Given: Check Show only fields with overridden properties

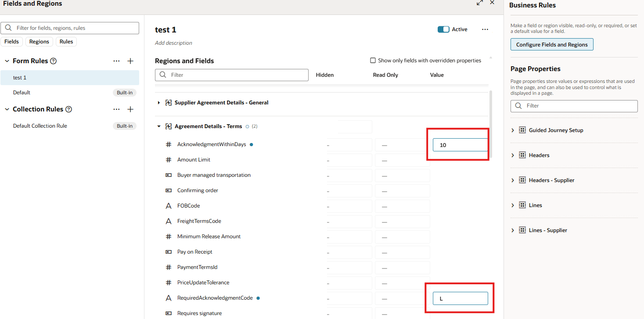Looking at the screenshot, I should (373, 60).
